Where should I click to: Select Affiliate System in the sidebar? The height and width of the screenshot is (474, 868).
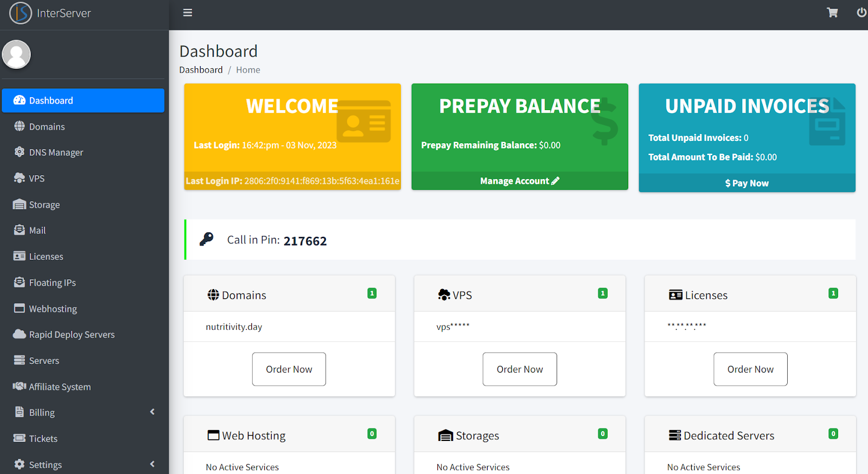83,387
